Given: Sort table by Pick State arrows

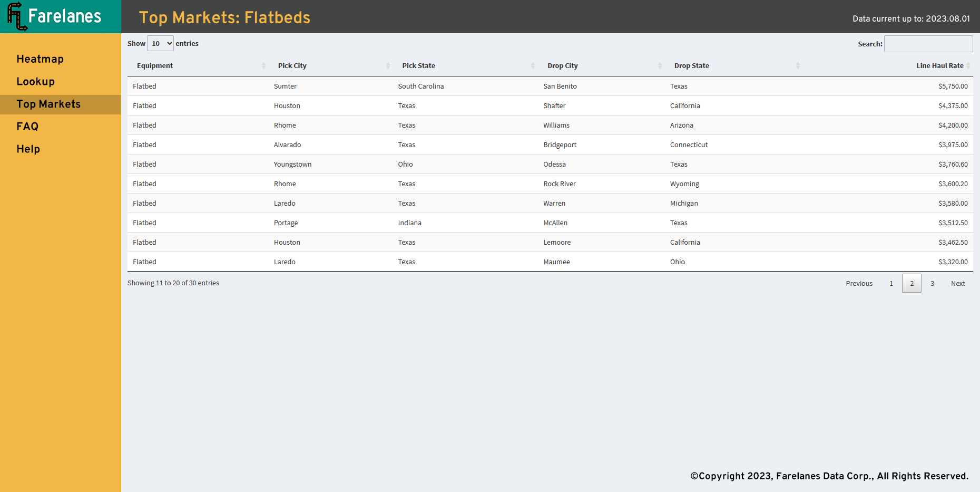Looking at the screenshot, I should (x=533, y=65).
